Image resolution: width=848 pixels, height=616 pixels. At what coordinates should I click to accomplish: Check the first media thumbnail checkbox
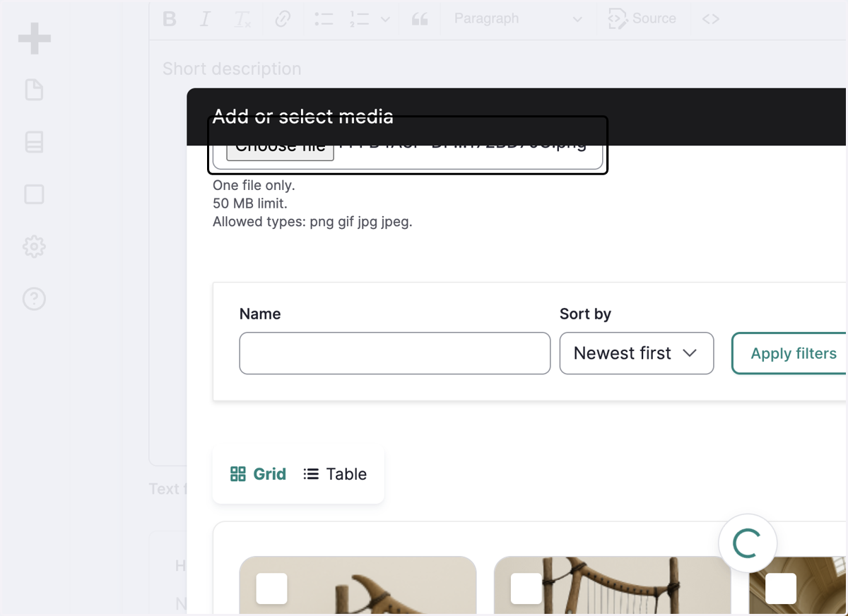coord(271,588)
